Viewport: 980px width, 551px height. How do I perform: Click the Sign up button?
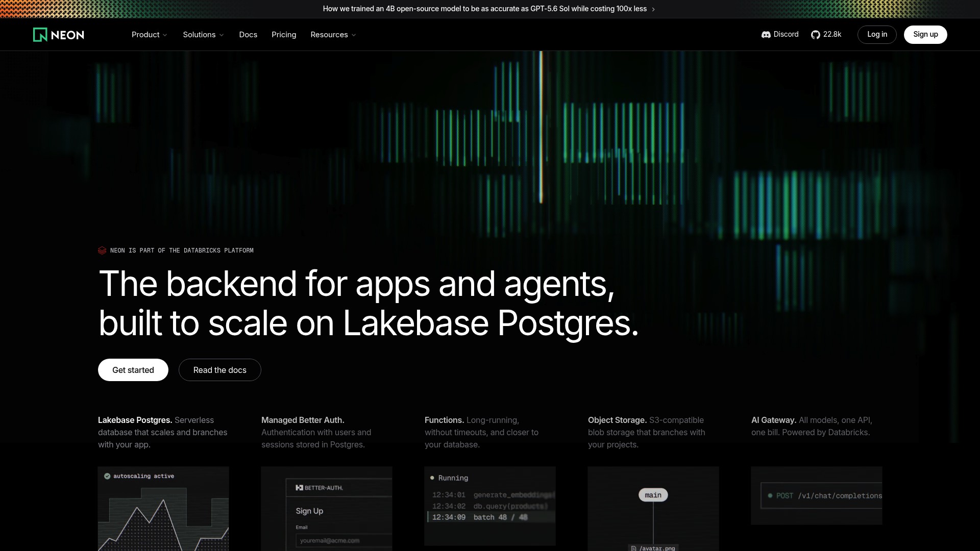coord(925,35)
